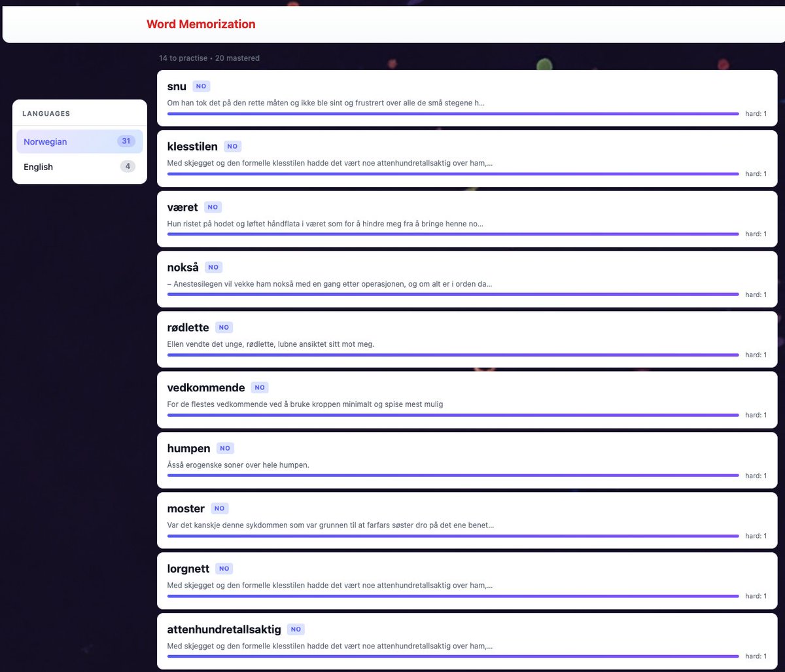The image size is (785, 672).
Task: Click the progress bar in the 'nokså' card
Action: pyautogui.click(x=453, y=294)
